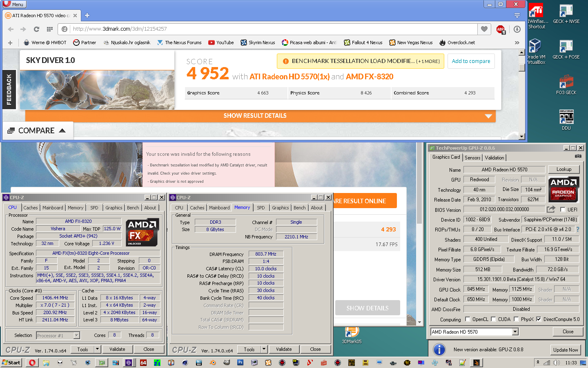Screen dimensions: 588x368
Task: Toggle the DirectCompute 5.0 checkbox
Action: click(x=539, y=319)
